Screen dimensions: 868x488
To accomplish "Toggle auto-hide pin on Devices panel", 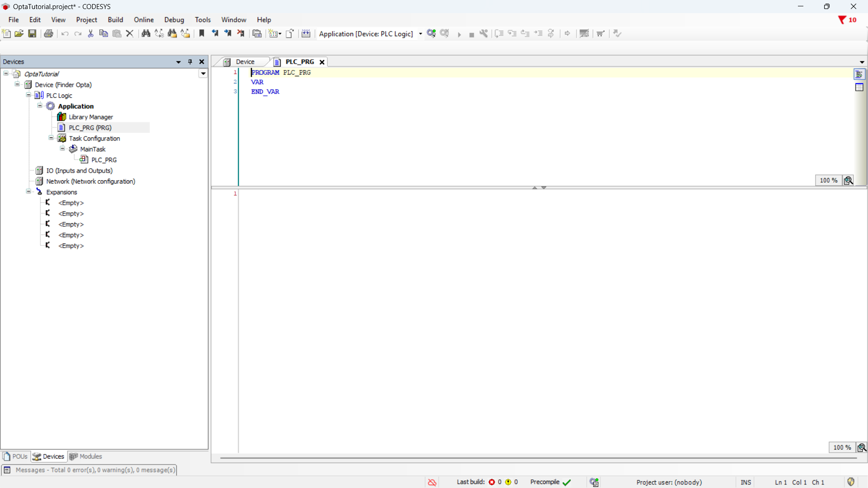I will [190, 62].
